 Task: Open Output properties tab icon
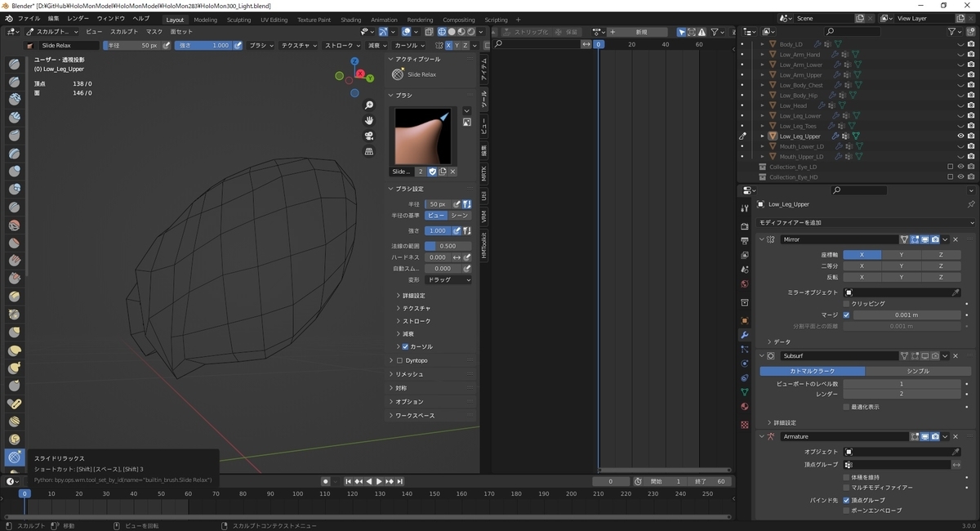(x=744, y=241)
